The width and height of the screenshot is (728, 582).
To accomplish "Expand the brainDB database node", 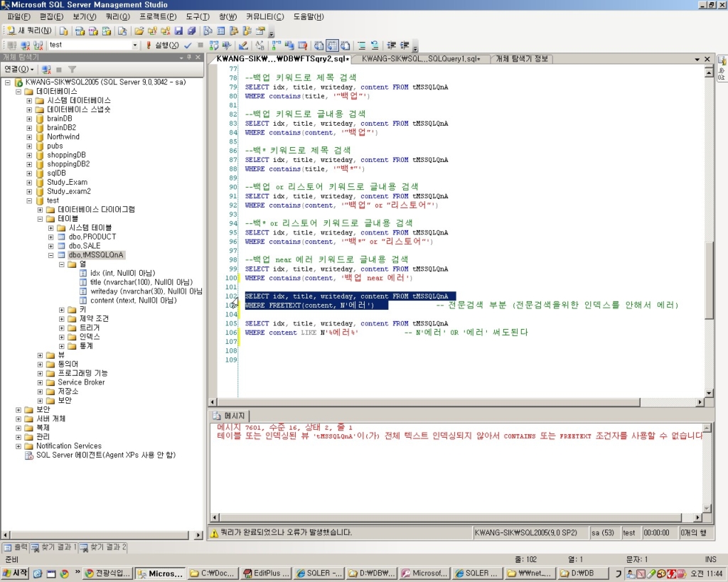I will (29, 119).
